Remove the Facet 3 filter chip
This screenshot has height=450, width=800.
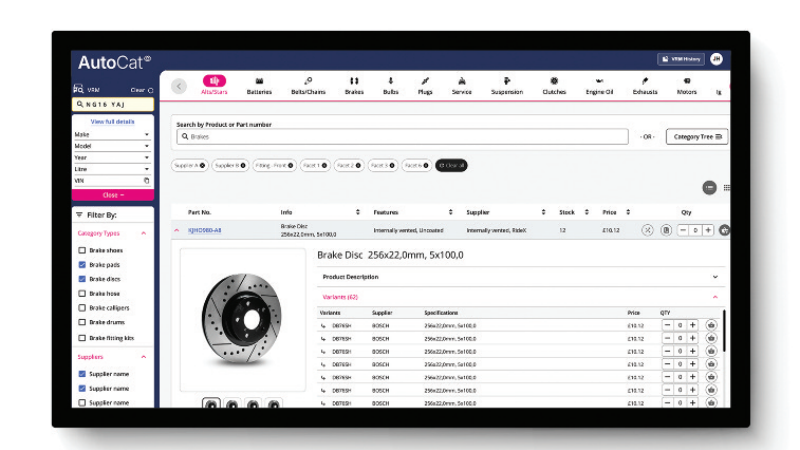[392, 165]
